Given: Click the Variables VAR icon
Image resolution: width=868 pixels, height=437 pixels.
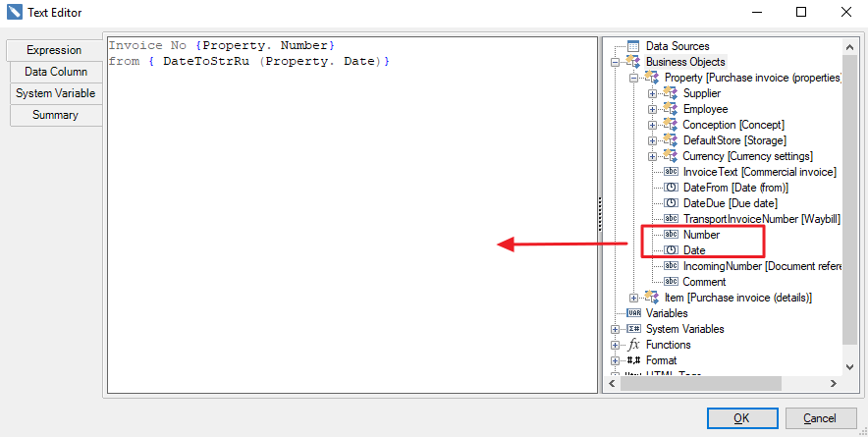Looking at the screenshot, I should click(x=633, y=313).
